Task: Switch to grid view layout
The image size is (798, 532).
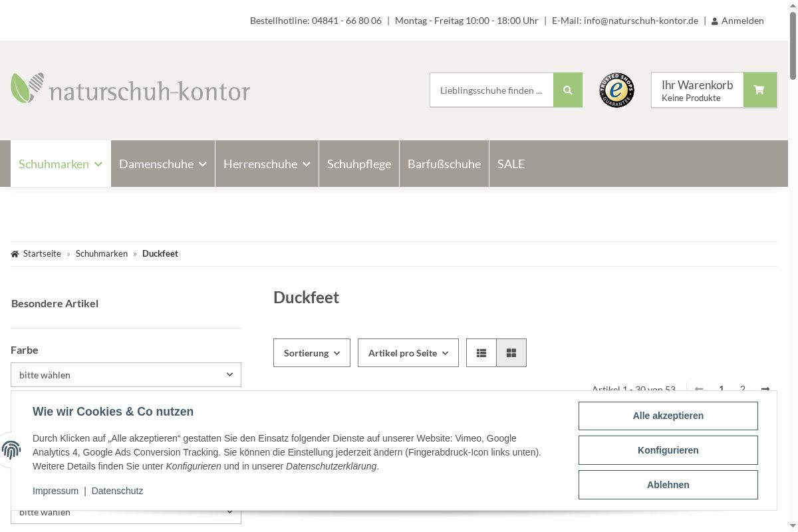Action: coord(511,353)
